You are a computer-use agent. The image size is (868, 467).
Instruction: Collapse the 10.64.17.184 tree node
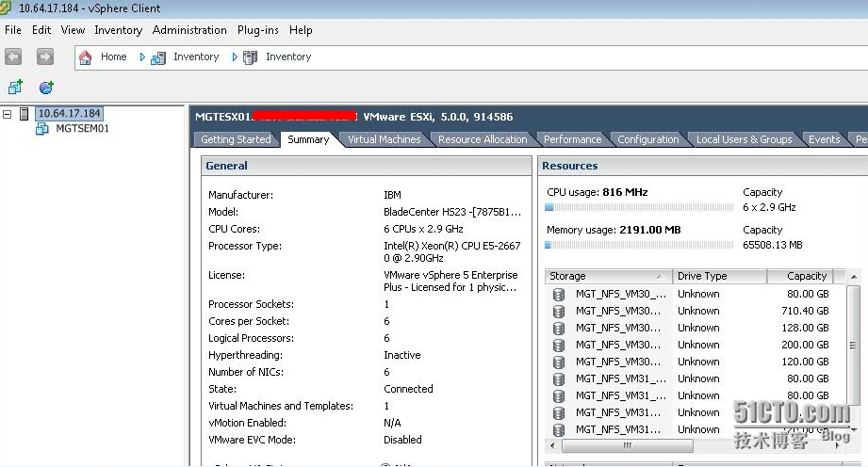pos(8,114)
